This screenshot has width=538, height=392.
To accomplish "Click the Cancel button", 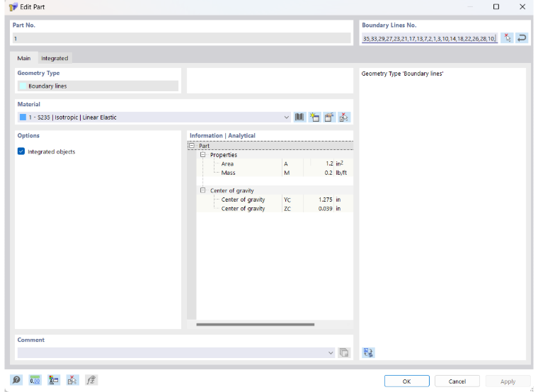I will (457, 381).
